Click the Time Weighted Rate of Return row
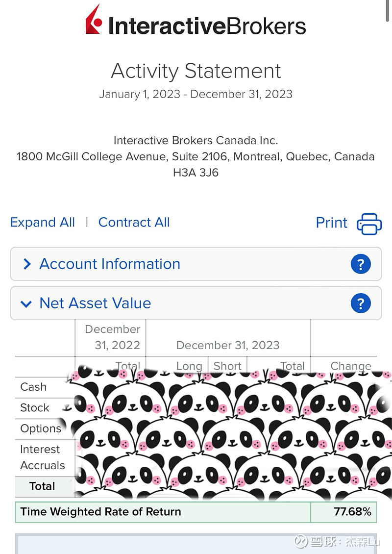Screen dimensions: 392x554 [196, 512]
